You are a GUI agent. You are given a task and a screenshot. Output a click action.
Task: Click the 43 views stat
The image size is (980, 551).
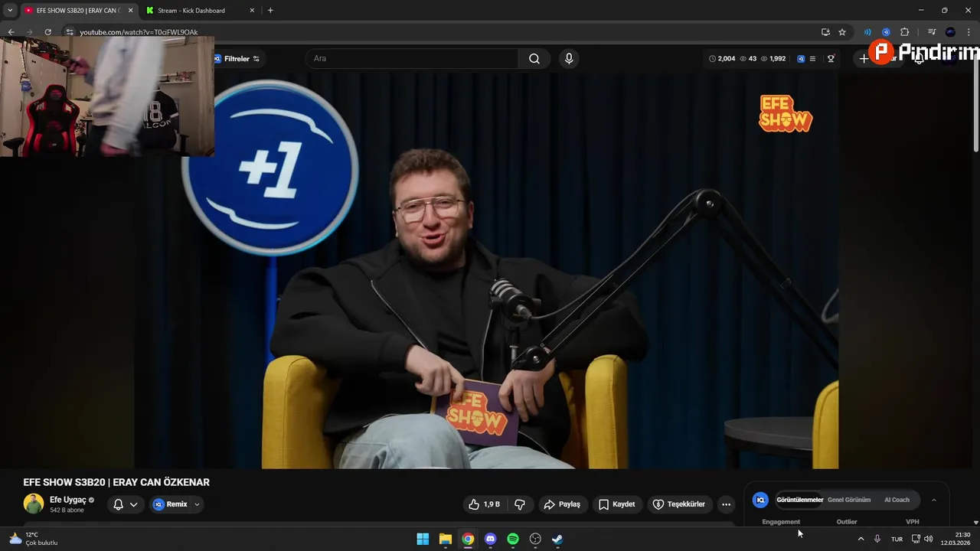(x=748, y=59)
